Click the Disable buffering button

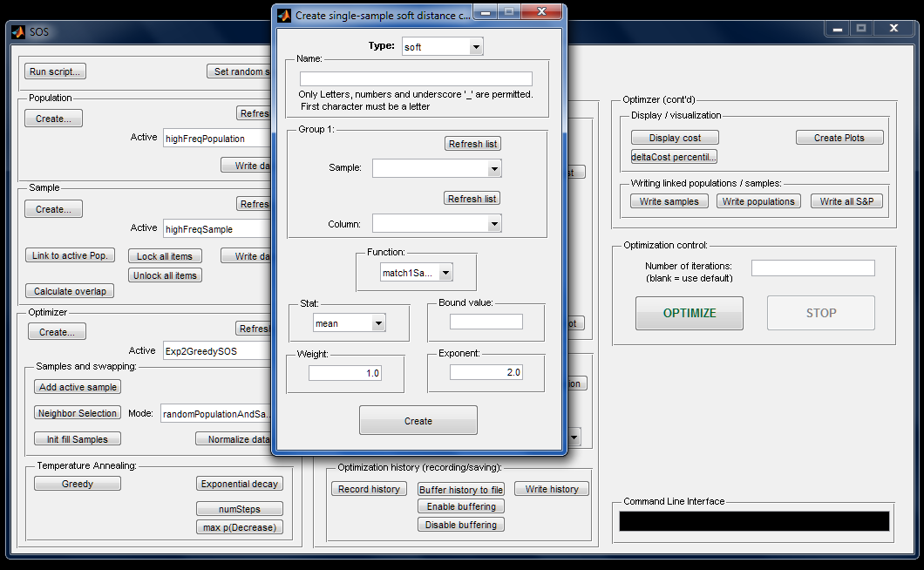point(461,525)
